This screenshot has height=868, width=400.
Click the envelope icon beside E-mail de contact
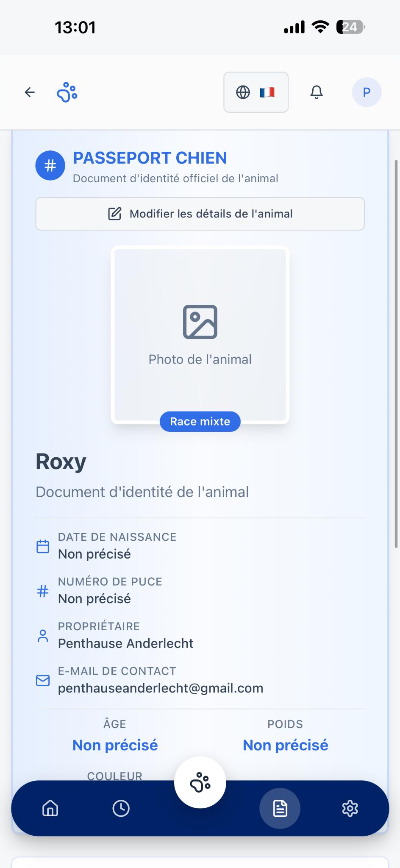43,680
